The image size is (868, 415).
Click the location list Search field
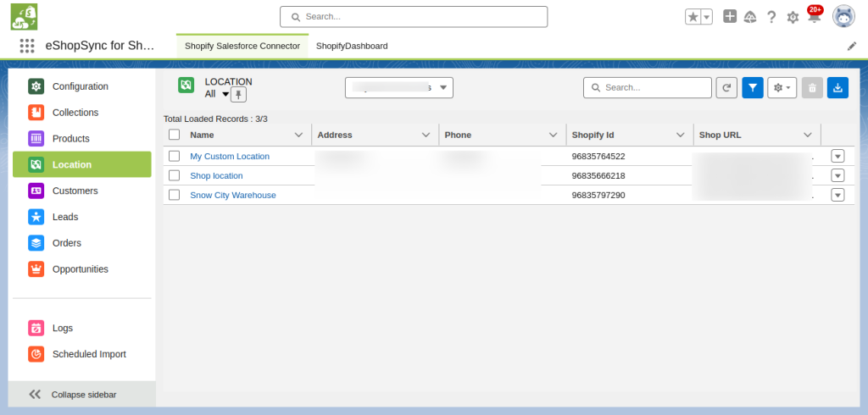coord(647,87)
